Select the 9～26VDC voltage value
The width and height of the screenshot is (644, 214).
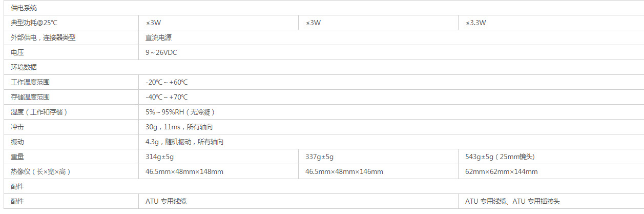161,52
